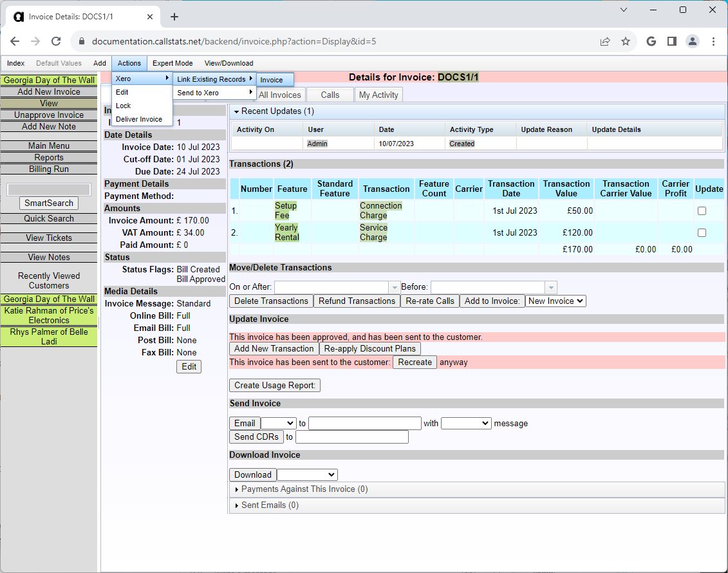This screenshot has height=573, width=728.
Task: Switch to the Calls tab
Action: point(330,95)
